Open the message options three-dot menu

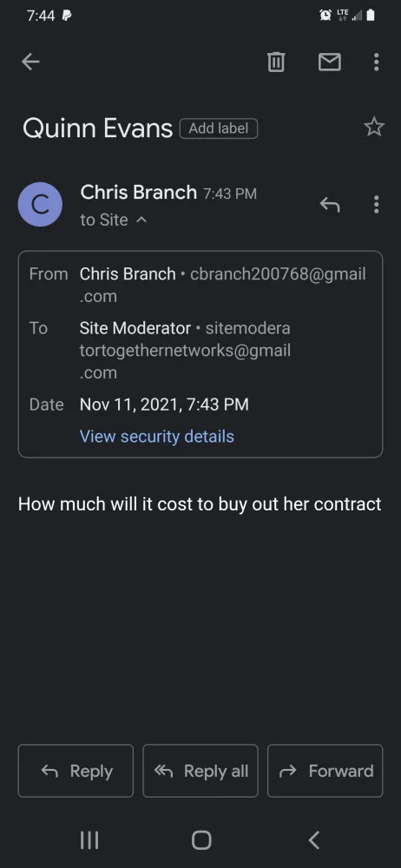tap(376, 205)
